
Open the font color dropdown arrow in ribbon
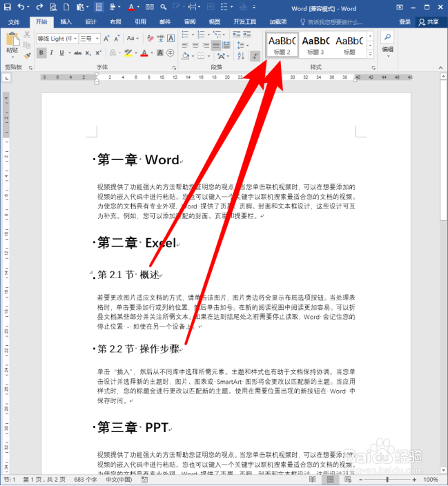[152, 53]
